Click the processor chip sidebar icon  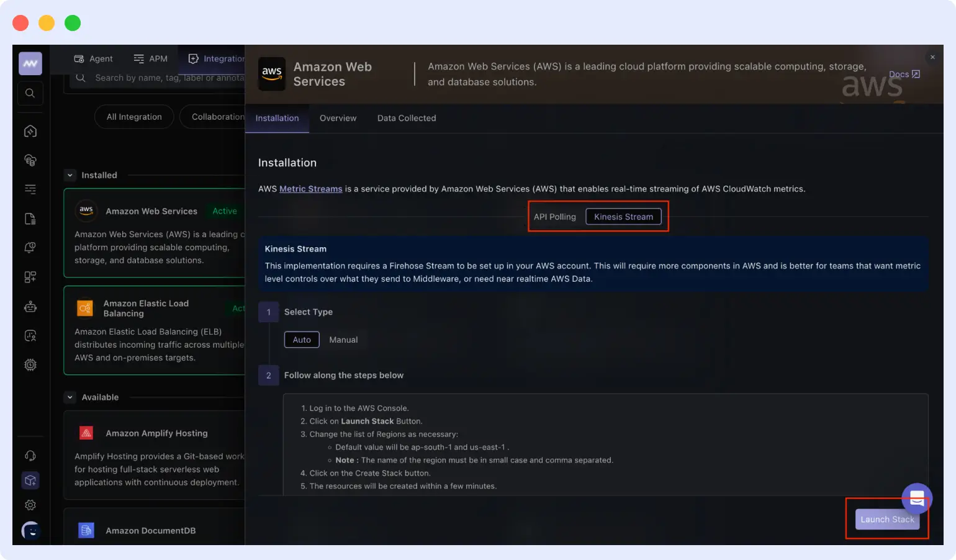(x=30, y=365)
